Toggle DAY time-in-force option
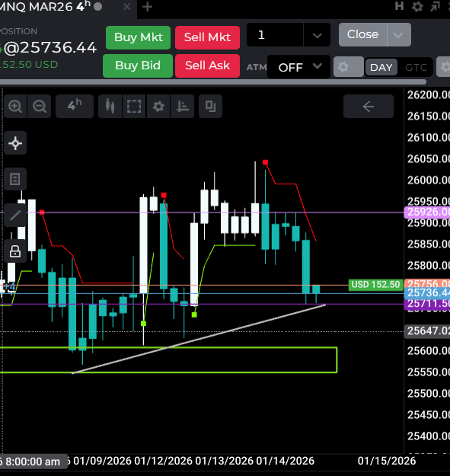This screenshot has width=450, height=476. click(x=381, y=67)
